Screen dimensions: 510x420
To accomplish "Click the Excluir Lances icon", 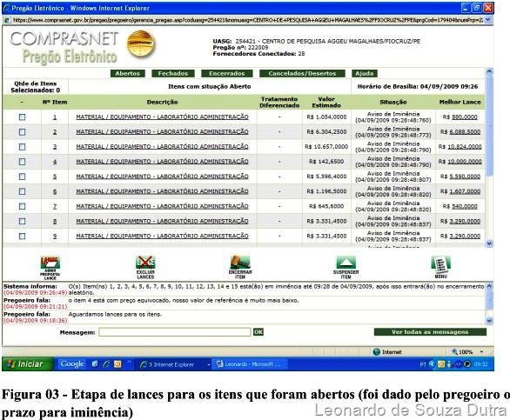I will point(145,268).
